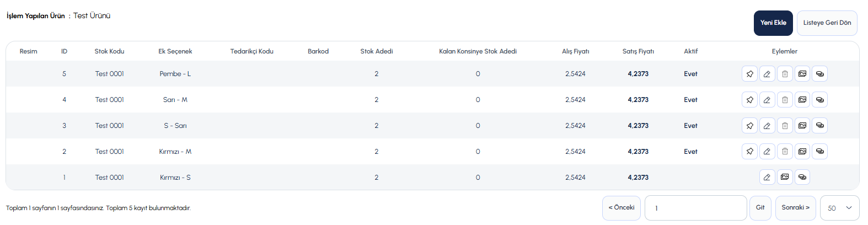The image size is (868, 225).
Task: Click the Yeni Ekle button
Action: [x=773, y=23]
